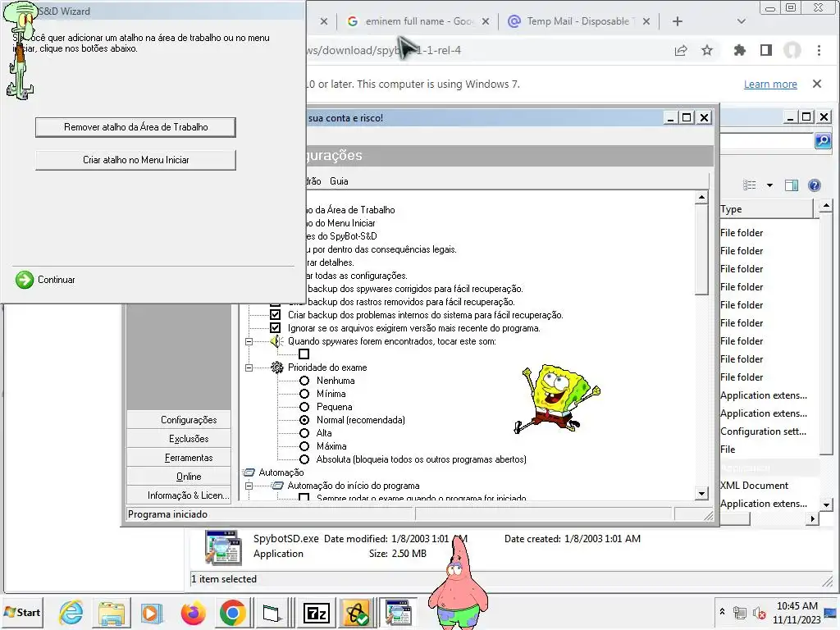The width and height of the screenshot is (840, 630).
Task: Open the Explorer view options dropdown arrow
Action: (769, 185)
